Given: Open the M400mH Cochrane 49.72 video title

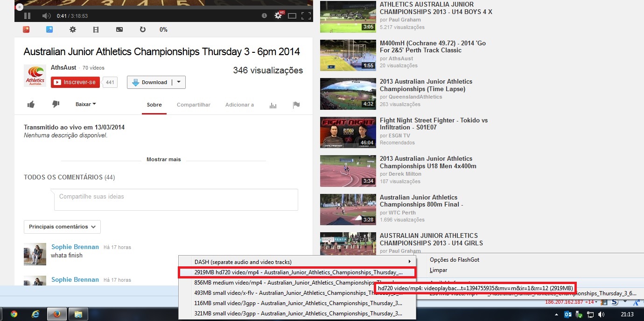Looking at the screenshot, I should [x=433, y=47].
